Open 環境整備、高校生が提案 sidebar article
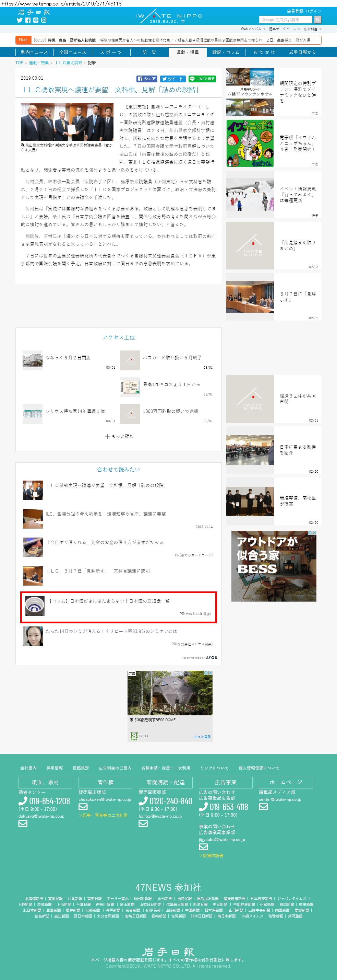The height and width of the screenshot is (980, 337). pyautogui.click(x=274, y=501)
